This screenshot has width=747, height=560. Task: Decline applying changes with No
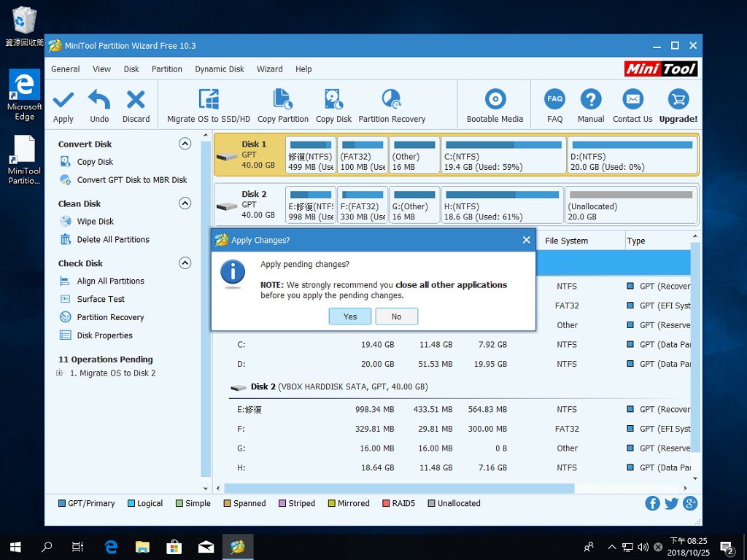[396, 316]
